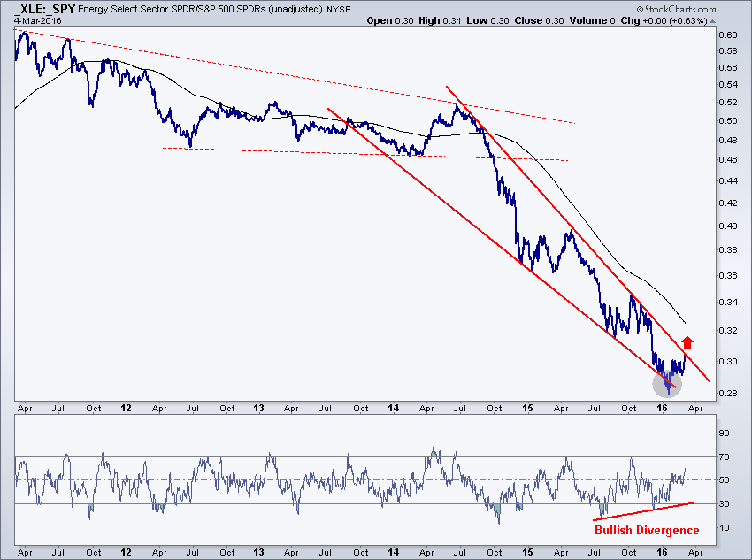The height and width of the screenshot is (560, 752).
Task: Click the 4-Mar-2016 date label
Action: click(x=30, y=19)
